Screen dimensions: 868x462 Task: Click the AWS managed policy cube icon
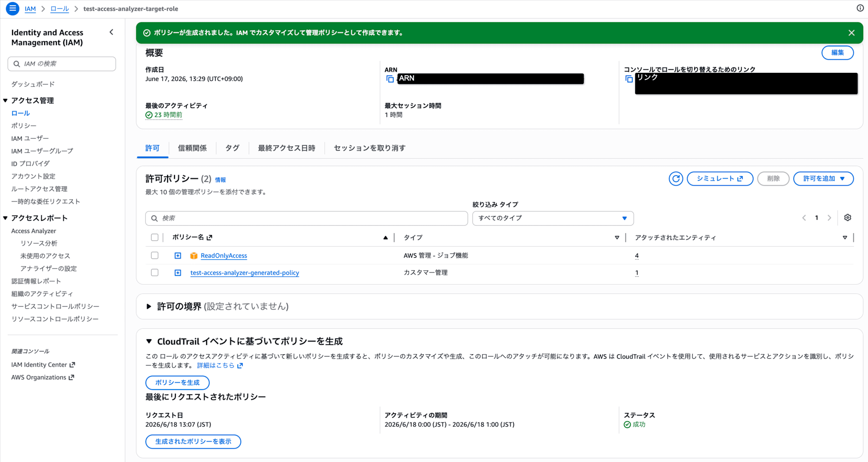pyautogui.click(x=194, y=256)
